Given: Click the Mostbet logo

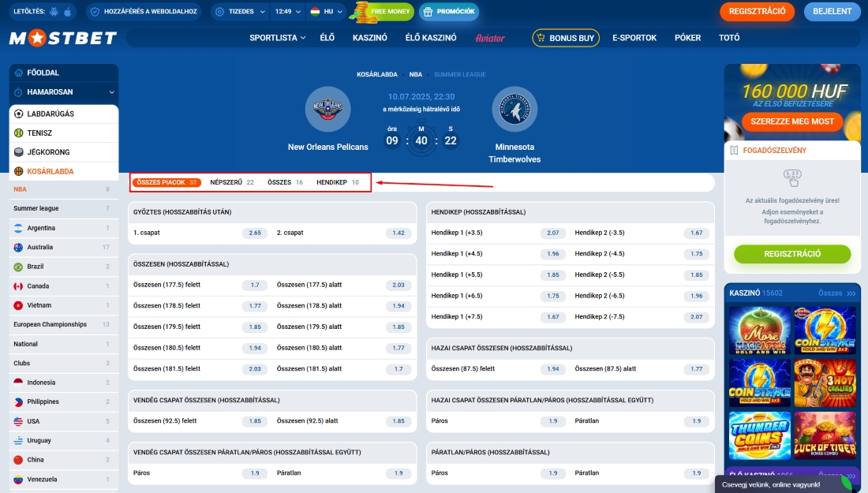Looking at the screenshot, I should [63, 38].
